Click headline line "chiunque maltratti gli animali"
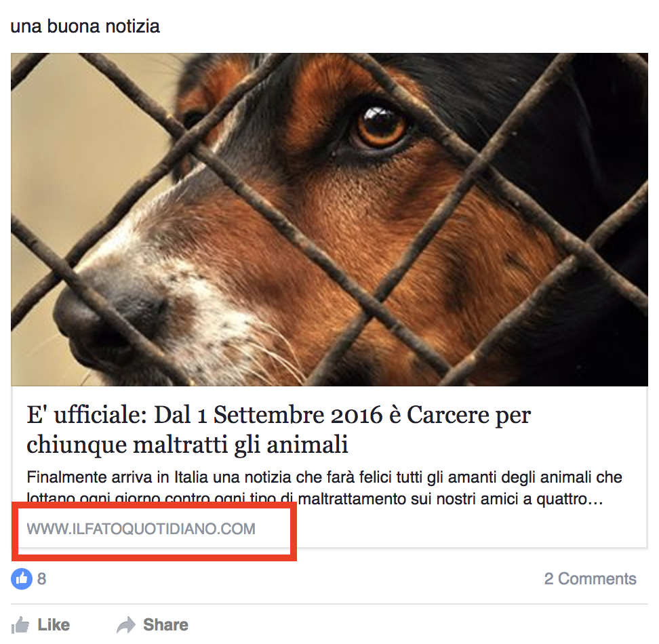The image size is (659, 644). 187,445
